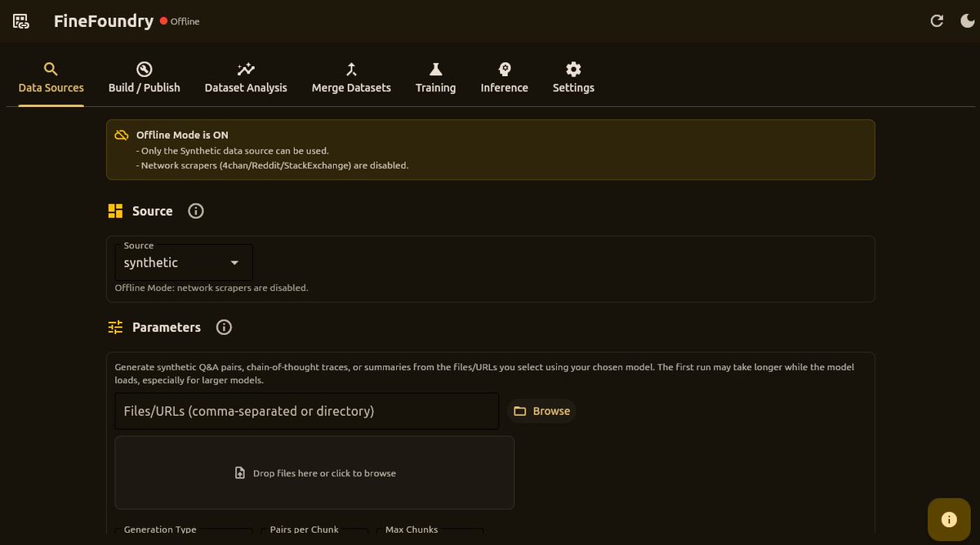
Task: Click the Source section grid icon
Action: click(x=115, y=211)
